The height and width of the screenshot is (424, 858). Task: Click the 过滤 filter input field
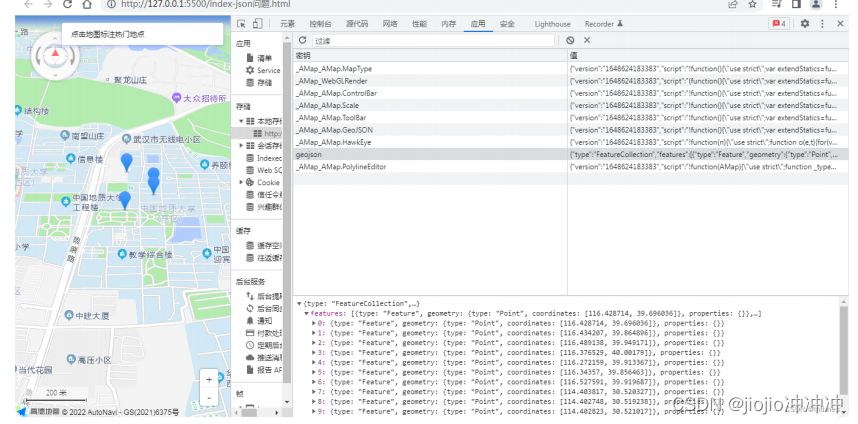tap(433, 40)
